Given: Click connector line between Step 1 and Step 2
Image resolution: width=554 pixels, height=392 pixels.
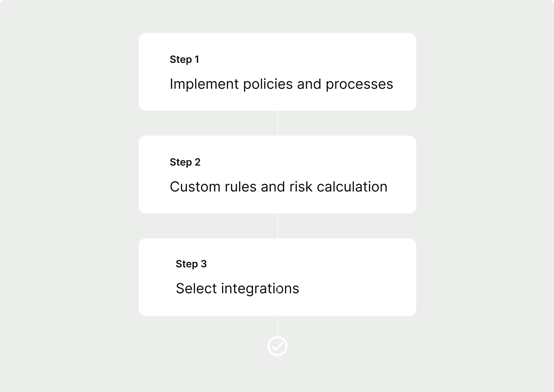Looking at the screenshot, I should tap(277, 123).
